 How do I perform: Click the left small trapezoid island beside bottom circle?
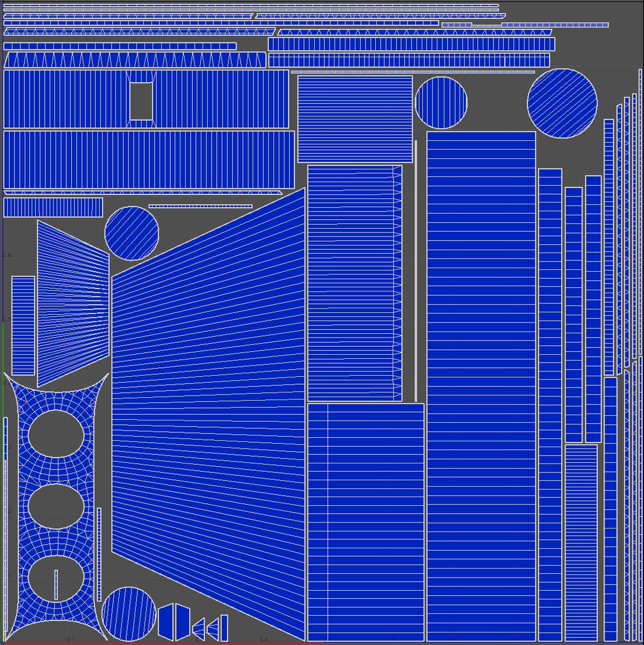tap(165, 622)
